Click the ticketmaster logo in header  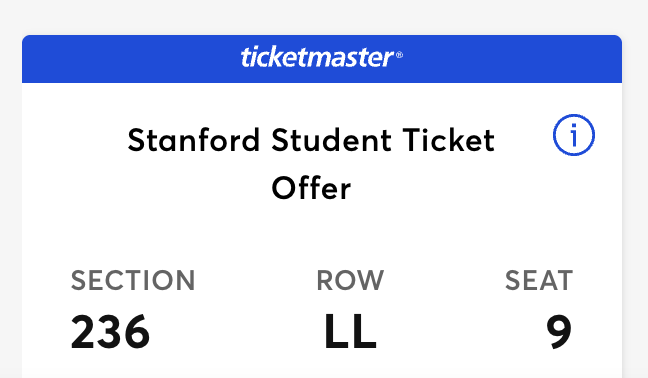tap(317, 57)
